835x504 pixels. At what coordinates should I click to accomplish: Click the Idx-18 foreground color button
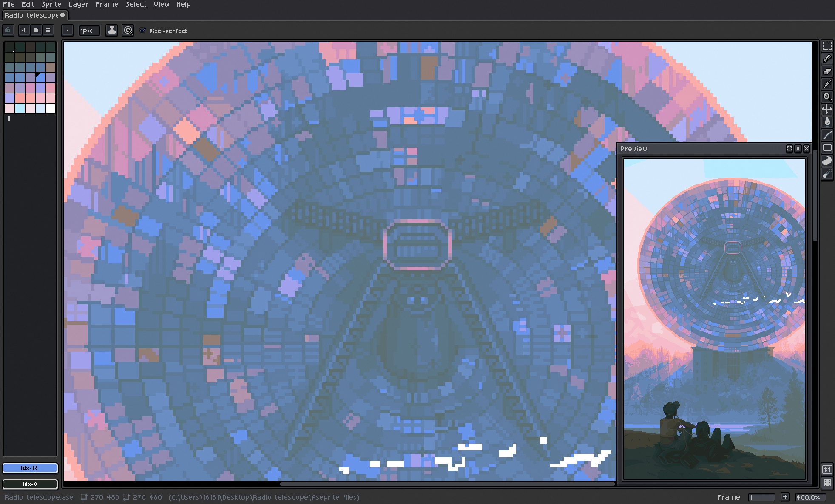click(30, 468)
